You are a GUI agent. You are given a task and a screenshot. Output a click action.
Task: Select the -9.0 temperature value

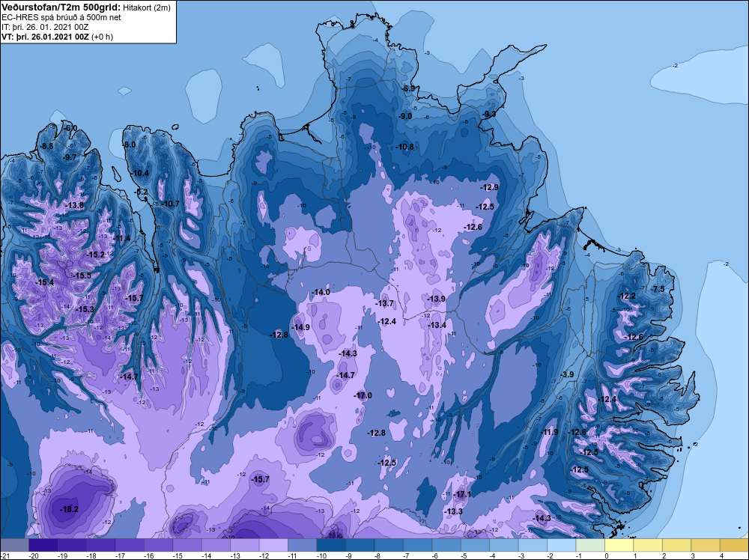405,116
